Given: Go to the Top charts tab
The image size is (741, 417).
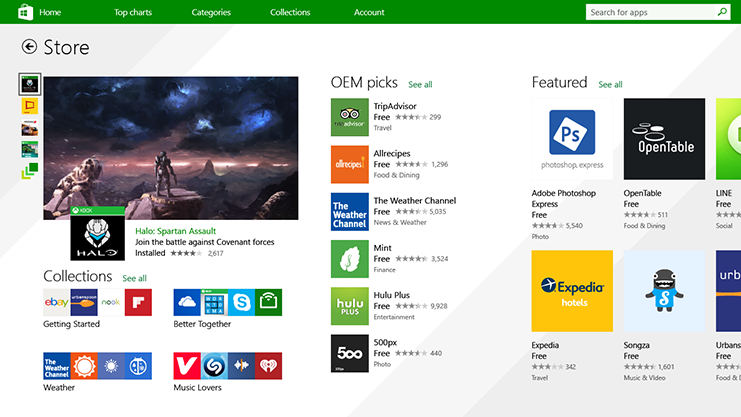Looking at the screenshot, I should [133, 12].
